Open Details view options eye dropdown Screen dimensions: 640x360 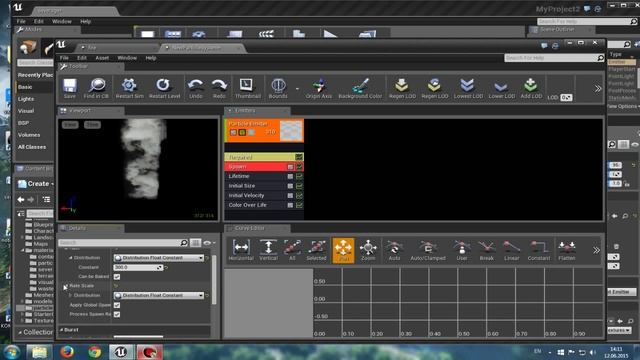(209, 243)
